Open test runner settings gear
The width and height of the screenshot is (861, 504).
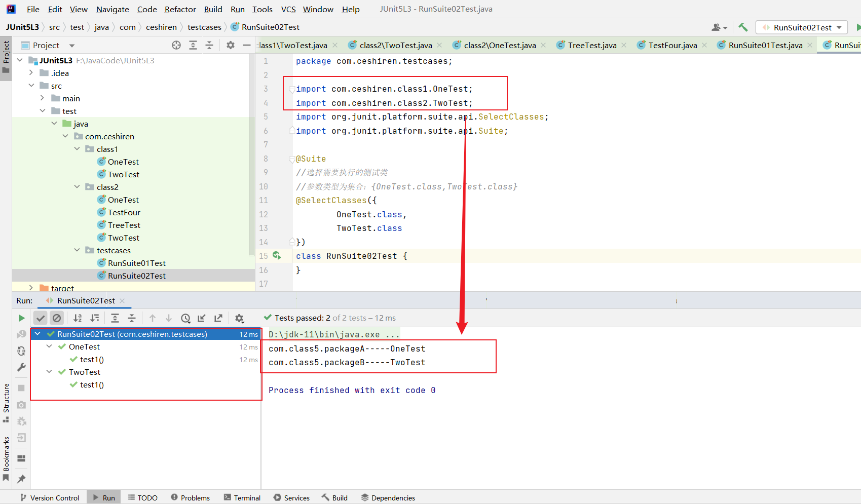click(x=239, y=318)
